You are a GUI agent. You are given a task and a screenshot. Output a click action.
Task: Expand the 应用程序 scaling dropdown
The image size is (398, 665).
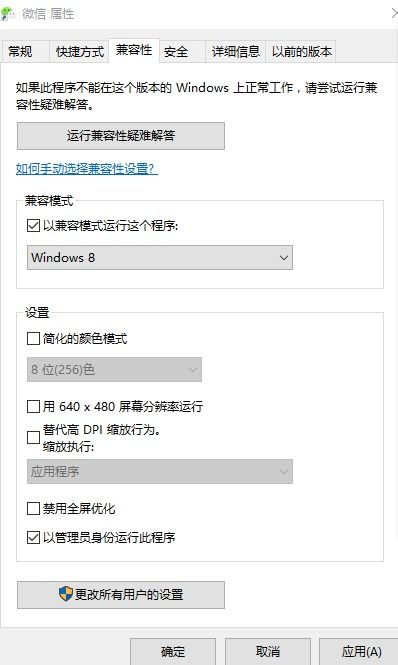click(x=160, y=471)
